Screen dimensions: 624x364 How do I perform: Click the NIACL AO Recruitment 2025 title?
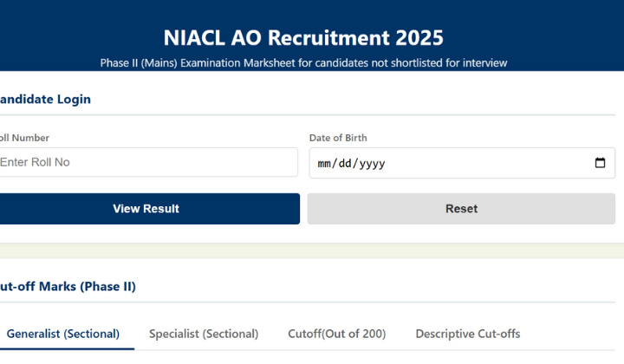pos(303,37)
